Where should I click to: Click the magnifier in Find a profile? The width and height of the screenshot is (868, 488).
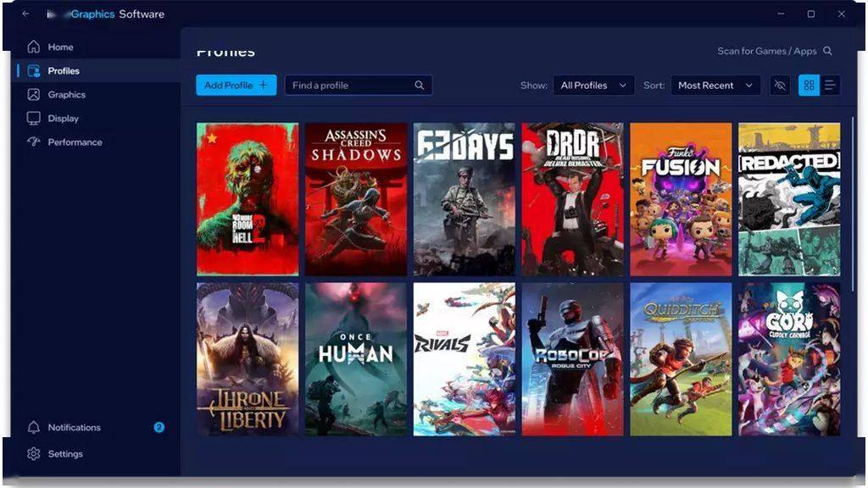pos(419,86)
